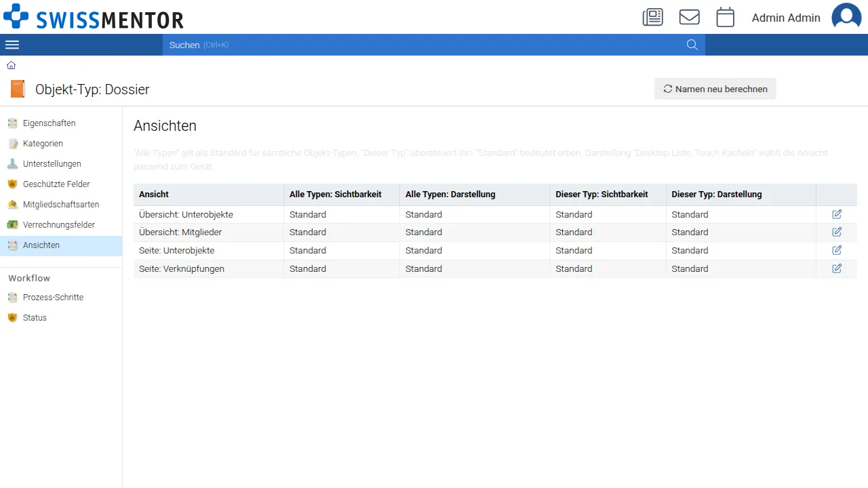Open the hamburger navigation menu
Image resolution: width=868 pixels, height=488 pixels.
click(x=12, y=45)
